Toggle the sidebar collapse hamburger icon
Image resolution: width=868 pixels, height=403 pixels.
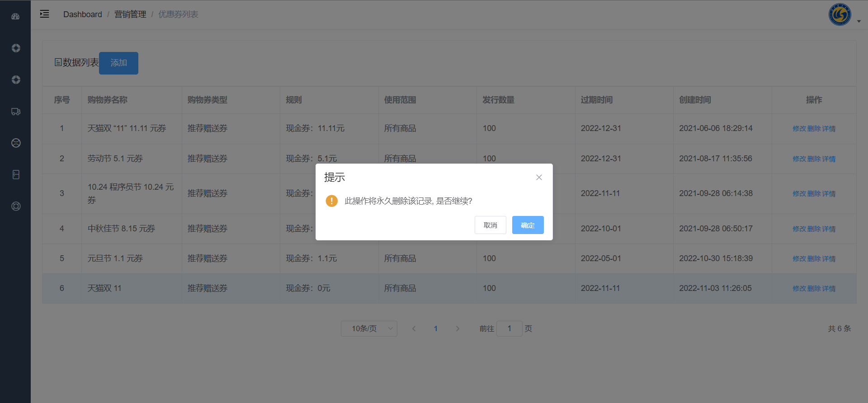[x=44, y=14]
